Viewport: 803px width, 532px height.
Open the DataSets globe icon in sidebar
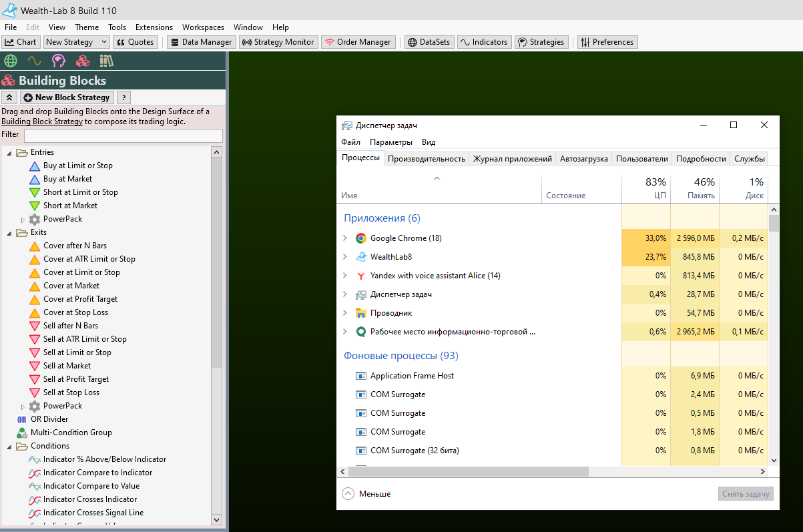click(10, 61)
